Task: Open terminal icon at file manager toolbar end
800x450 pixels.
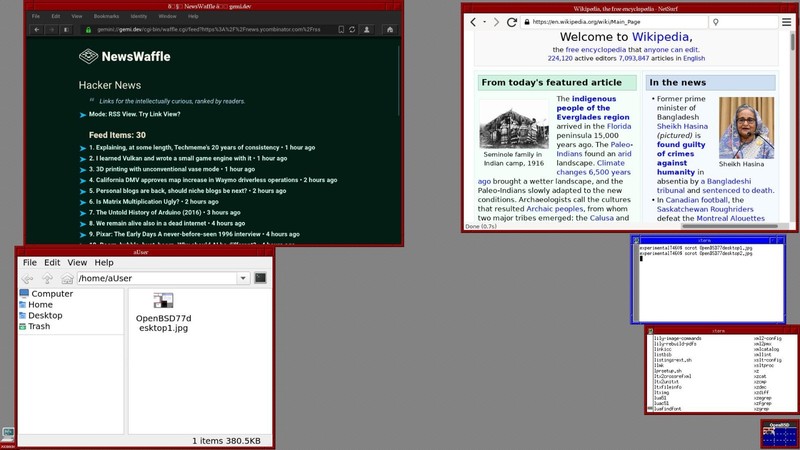Action: pyautogui.click(x=260, y=278)
